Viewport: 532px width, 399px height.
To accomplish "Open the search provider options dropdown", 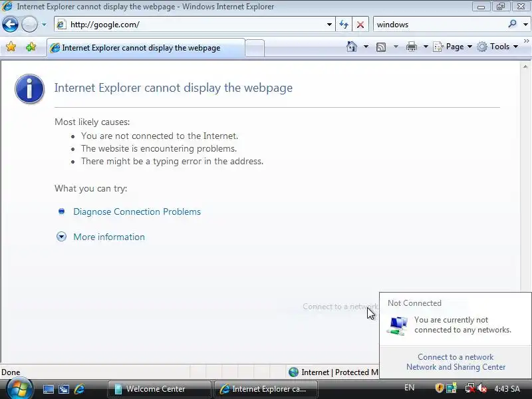I will click(x=525, y=25).
